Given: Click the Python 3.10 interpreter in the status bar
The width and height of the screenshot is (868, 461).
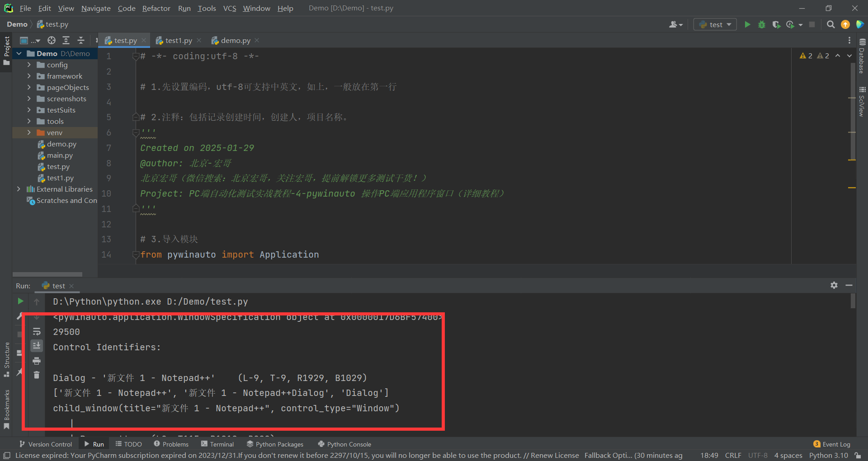Looking at the screenshot, I should coord(828,455).
